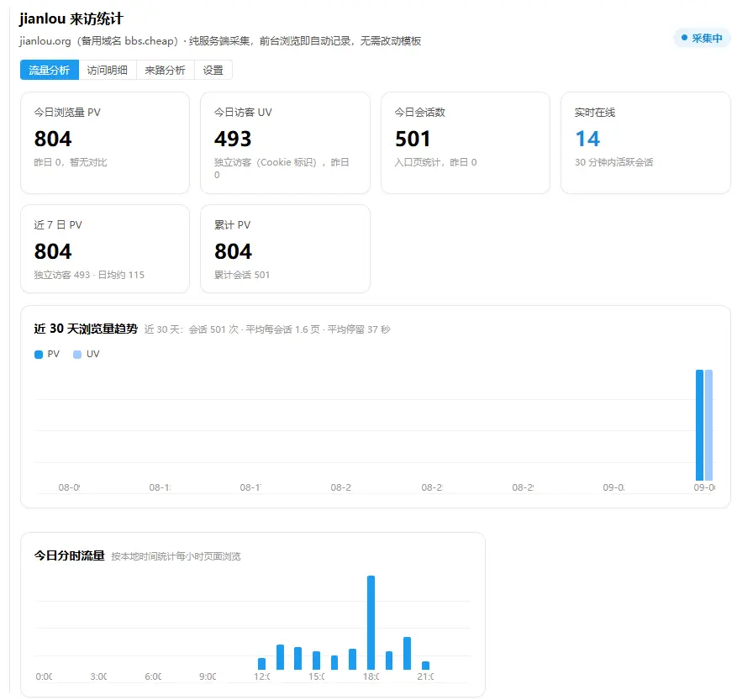Go to the 设置 tab

click(x=213, y=70)
